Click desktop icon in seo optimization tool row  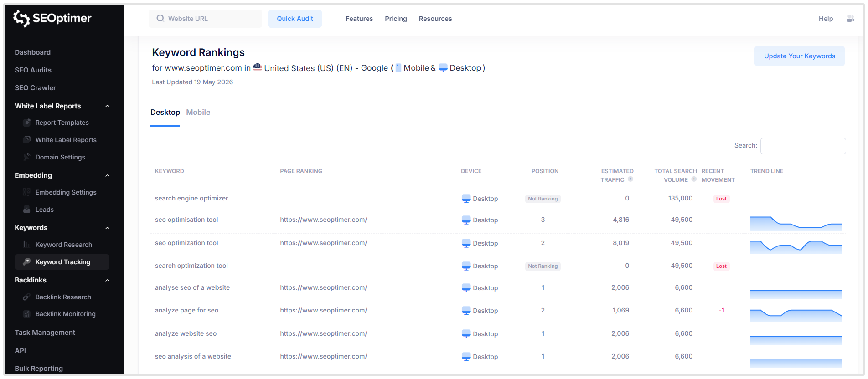[x=466, y=243]
